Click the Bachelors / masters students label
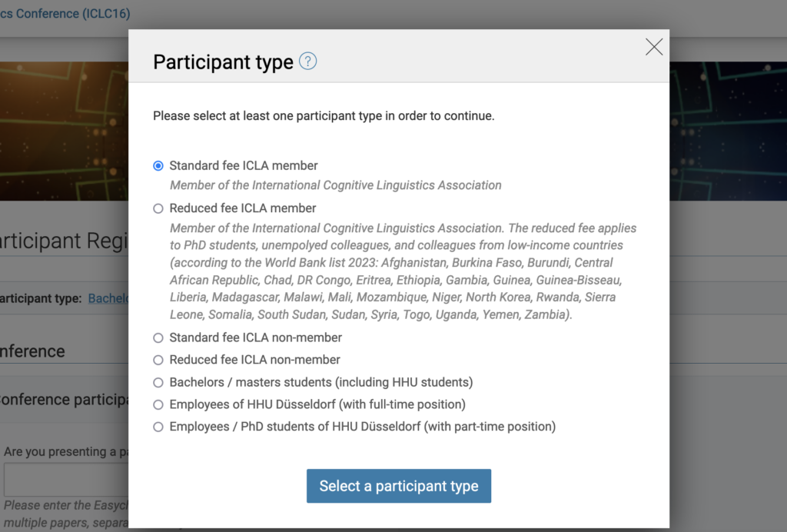The height and width of the screenshot is (532, 787). pos(321,382)
